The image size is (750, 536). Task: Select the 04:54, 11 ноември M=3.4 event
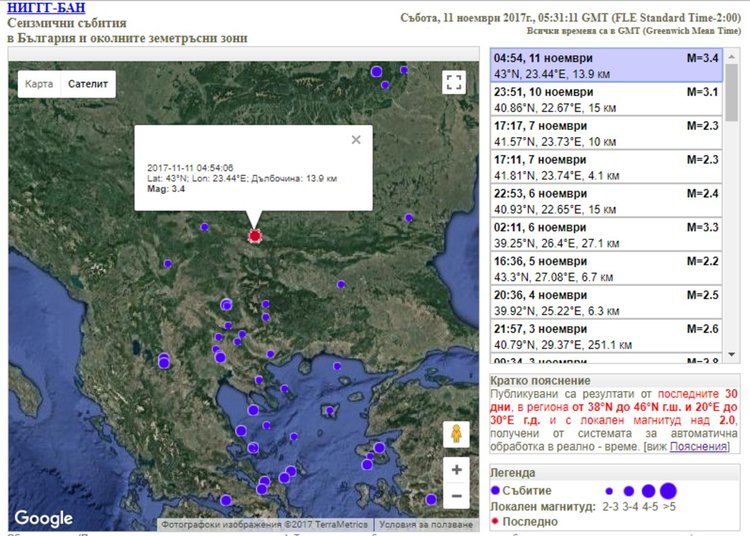click(x=606, y=66)
